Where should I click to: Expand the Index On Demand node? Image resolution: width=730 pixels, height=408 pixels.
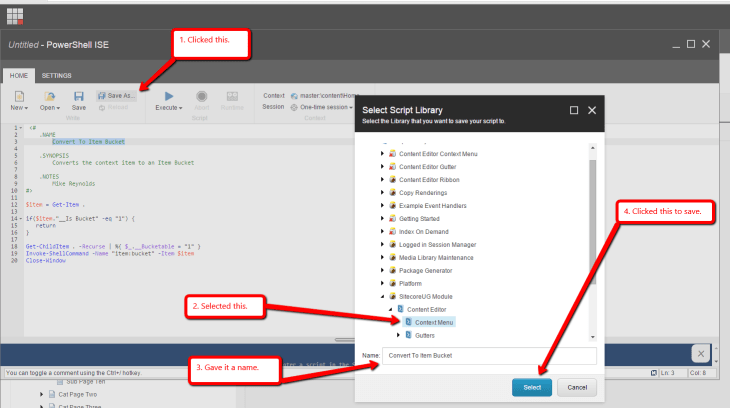point(382,231)
